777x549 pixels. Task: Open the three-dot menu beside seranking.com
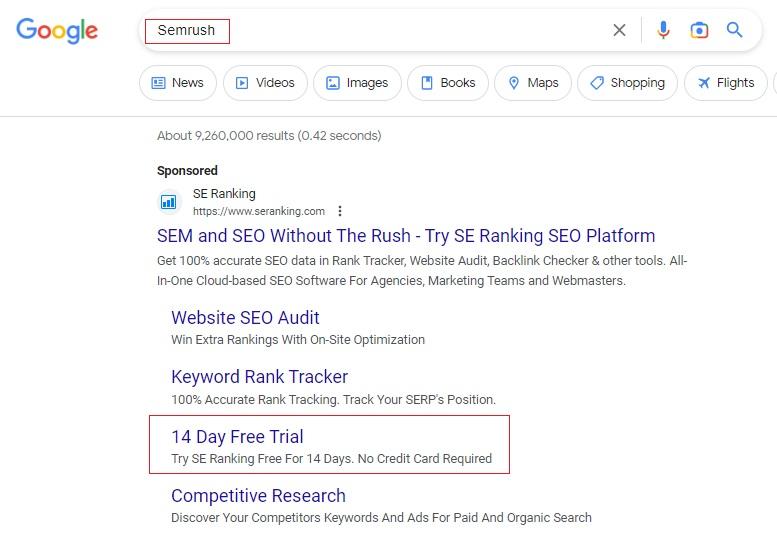pos(340,211)
